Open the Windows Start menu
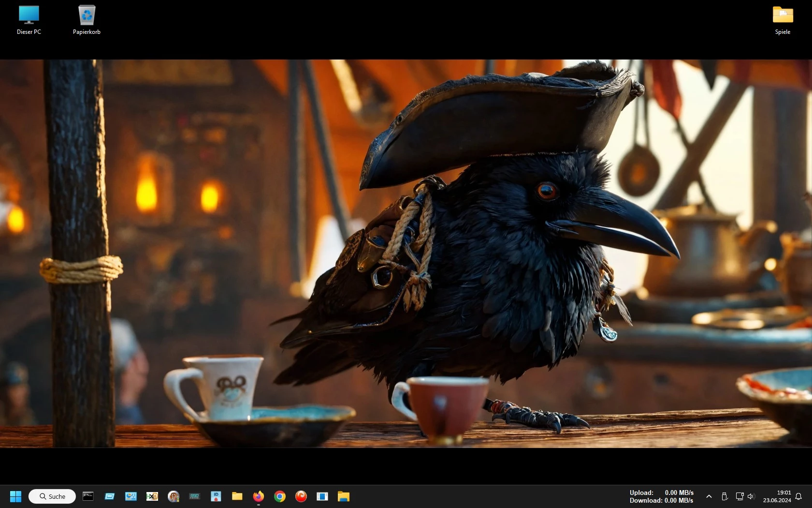Image resolution: width=812 pixels, height=508 pixels. 15,496
